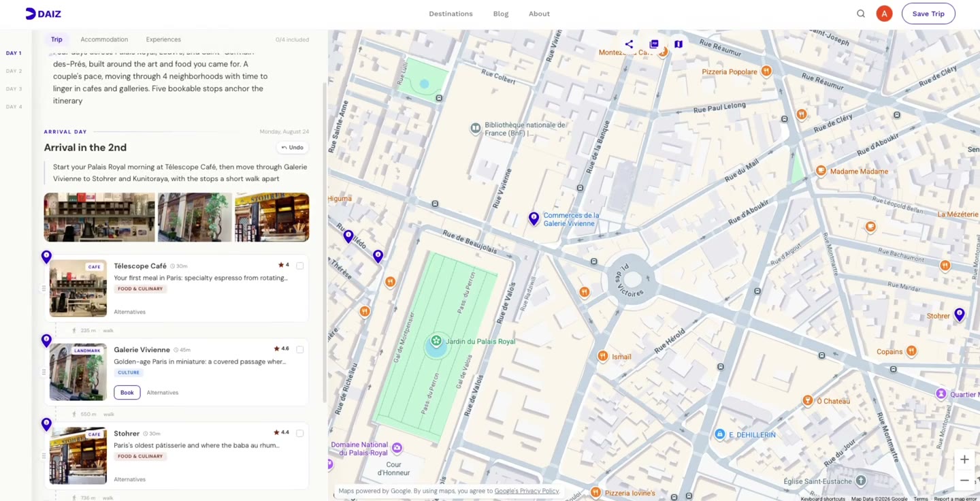The image size is (980, 501).
Task: Click Commerces de la Galerie Vivienne pin
Action: (x=534, y=219)
